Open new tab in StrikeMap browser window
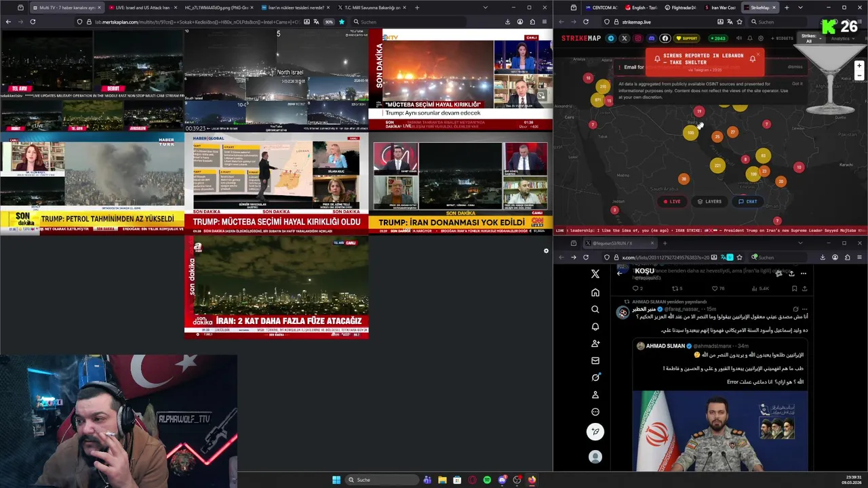This screenshot has height=488, width=868. (x=787, y=7)
